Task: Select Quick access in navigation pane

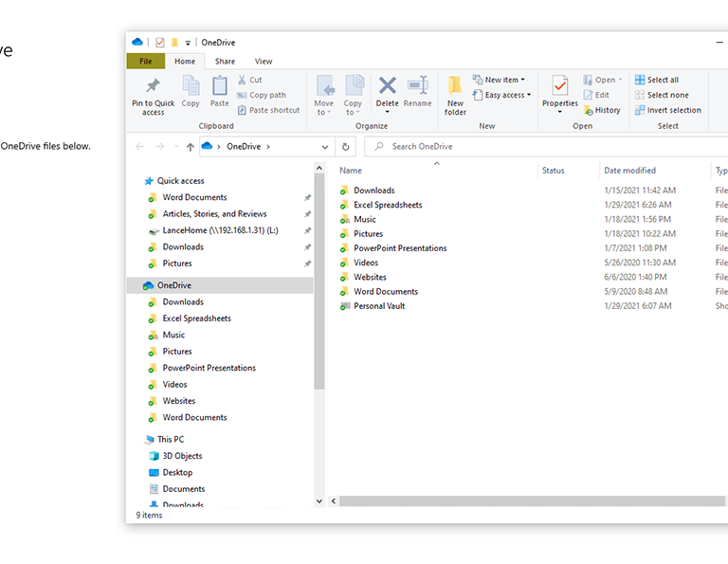Action: 174,181
